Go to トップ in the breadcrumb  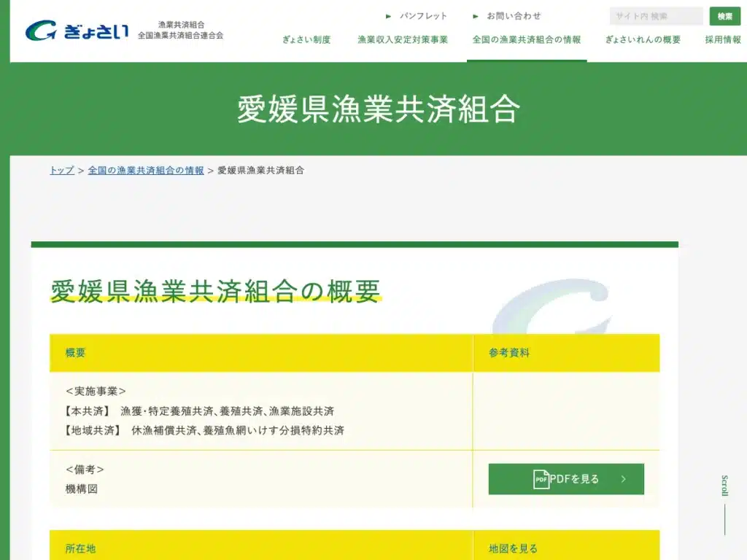[62, 171]
